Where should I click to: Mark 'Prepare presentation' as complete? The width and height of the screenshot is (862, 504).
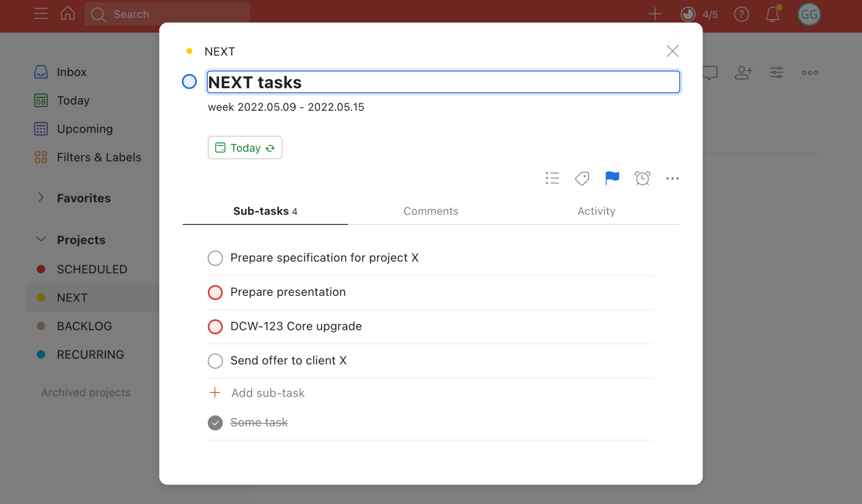click(x=215, y=292)
